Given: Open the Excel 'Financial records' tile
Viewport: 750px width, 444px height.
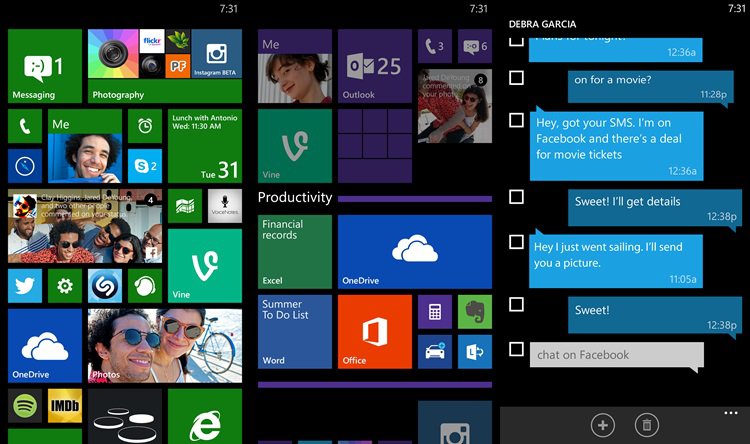Looking at the screenshot, I should point(295,252).
